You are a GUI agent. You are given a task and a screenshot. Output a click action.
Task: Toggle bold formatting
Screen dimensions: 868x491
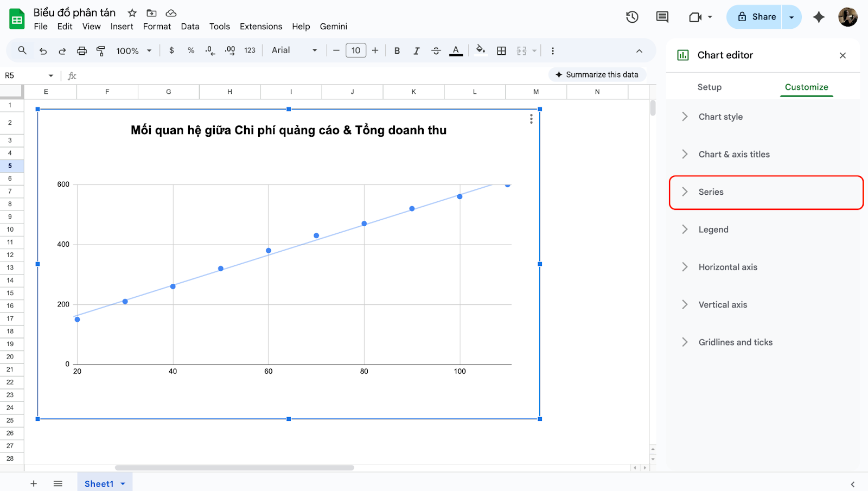point(397,51)
